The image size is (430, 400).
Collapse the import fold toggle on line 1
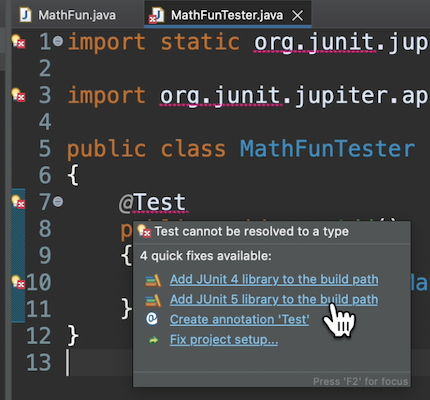pyautogui.click(x=58, y=41)
